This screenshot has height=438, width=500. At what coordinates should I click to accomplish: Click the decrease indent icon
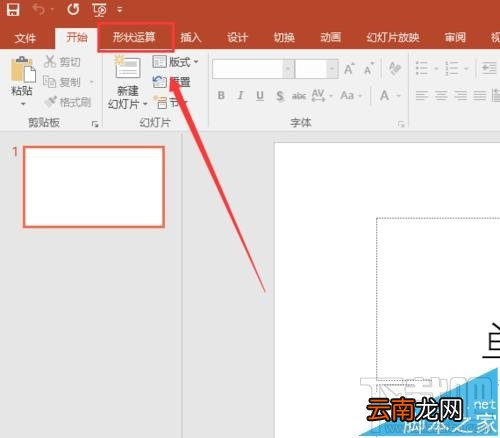[489, 68]
